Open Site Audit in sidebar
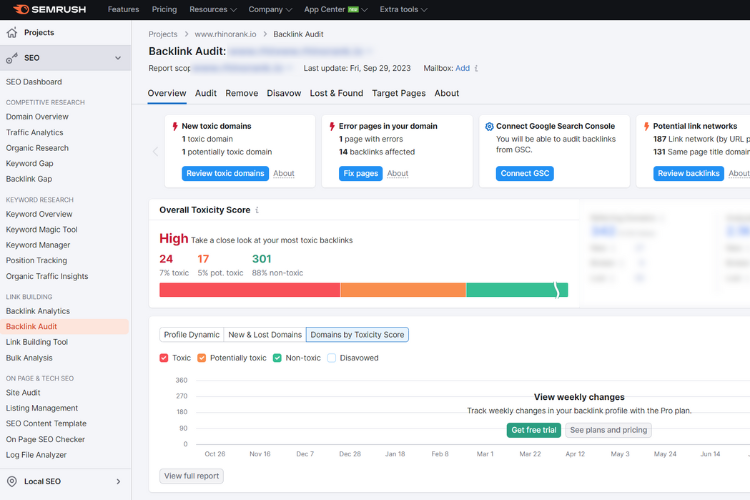 [23, 393]
